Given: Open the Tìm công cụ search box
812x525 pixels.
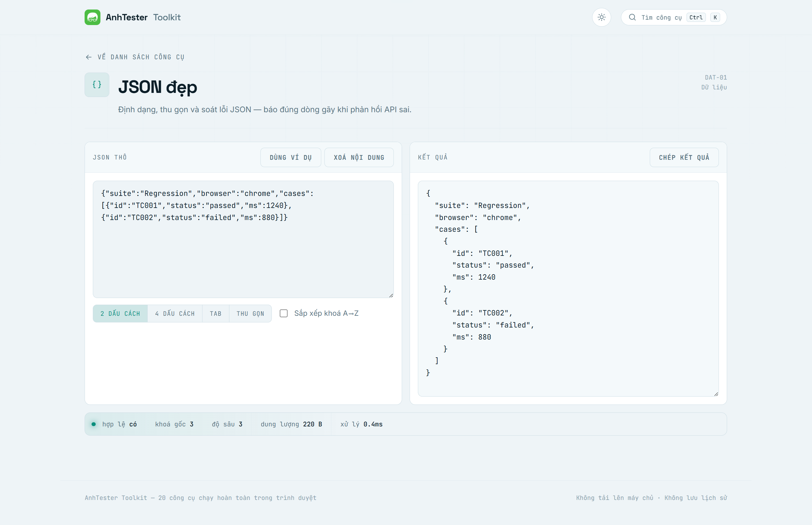Looking at the screenshot, I should [674, 17].
